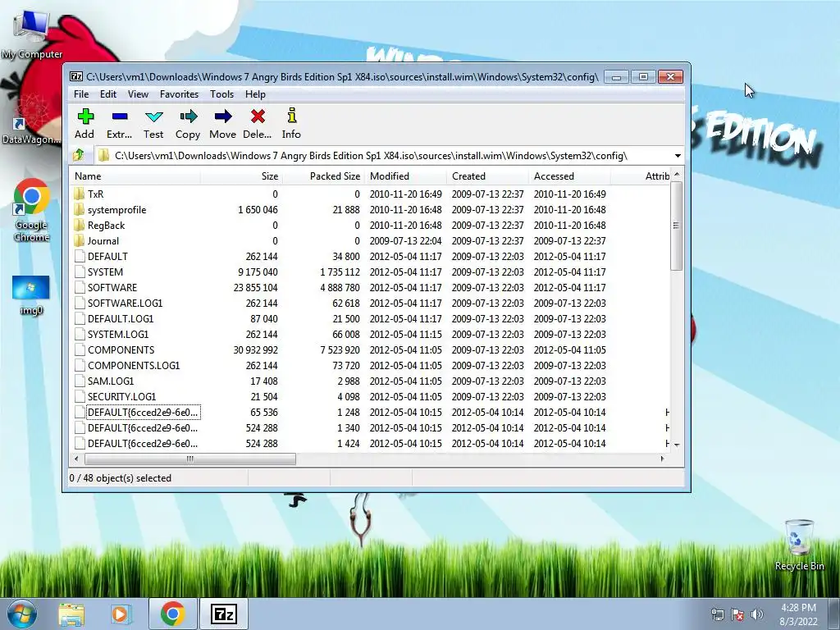Click vertical scrollbar down arrow
840x630 pixels.
pyautogui.click(x=677, y=445)
